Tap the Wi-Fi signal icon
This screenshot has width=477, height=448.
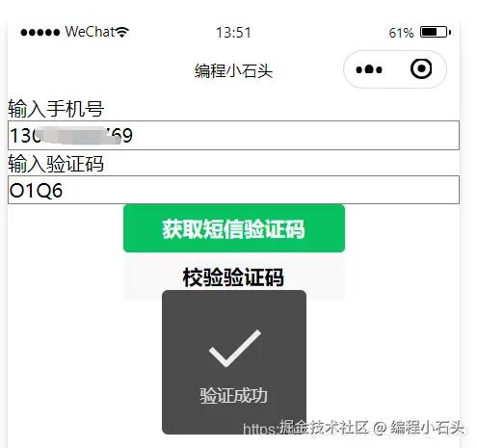click(122, 32)
